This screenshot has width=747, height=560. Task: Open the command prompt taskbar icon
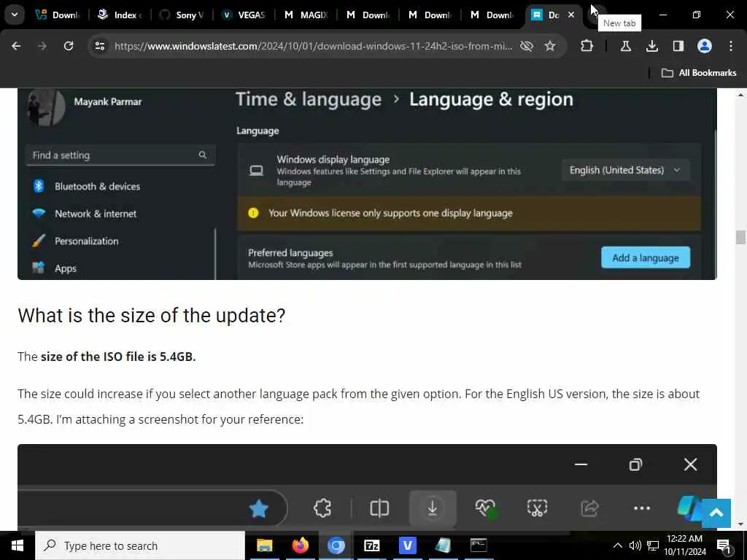[479, 545]
